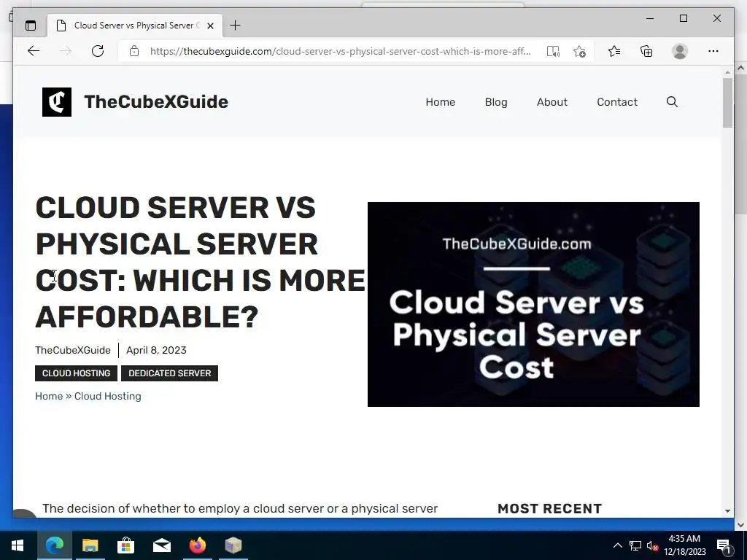Viewport: 747px width, 560px height.
Task: Open a new tab with the plus button
Action: 236,26
